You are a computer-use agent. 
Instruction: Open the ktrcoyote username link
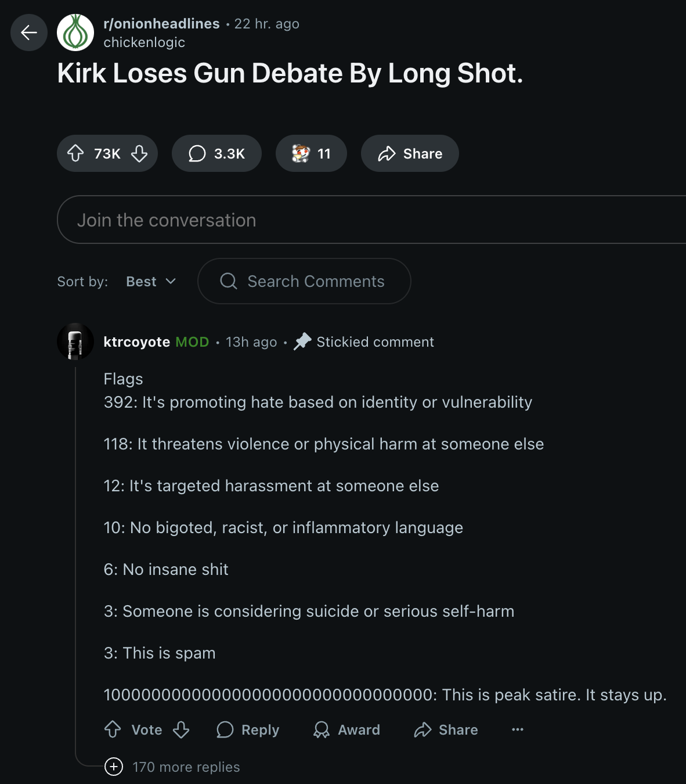[x=136, y=342]
